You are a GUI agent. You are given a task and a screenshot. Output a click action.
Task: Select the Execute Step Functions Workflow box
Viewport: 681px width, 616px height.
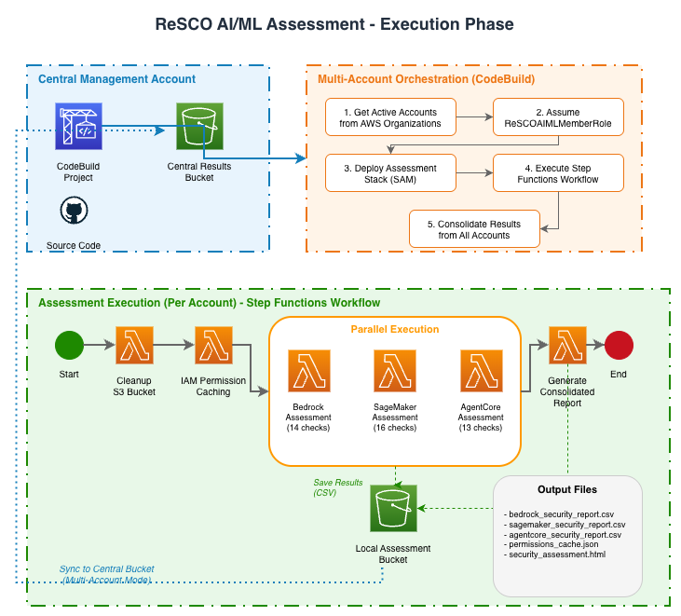[x=558, y=173]
